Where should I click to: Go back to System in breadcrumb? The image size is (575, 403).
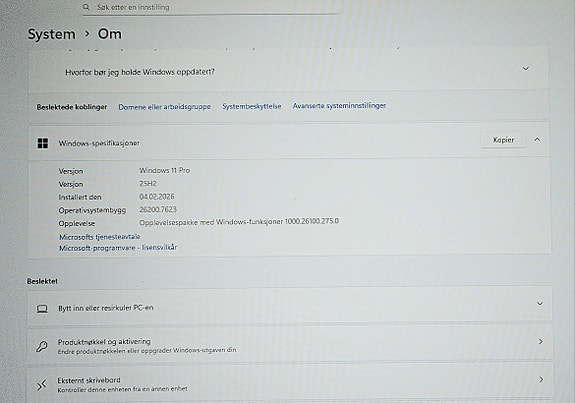52,34
